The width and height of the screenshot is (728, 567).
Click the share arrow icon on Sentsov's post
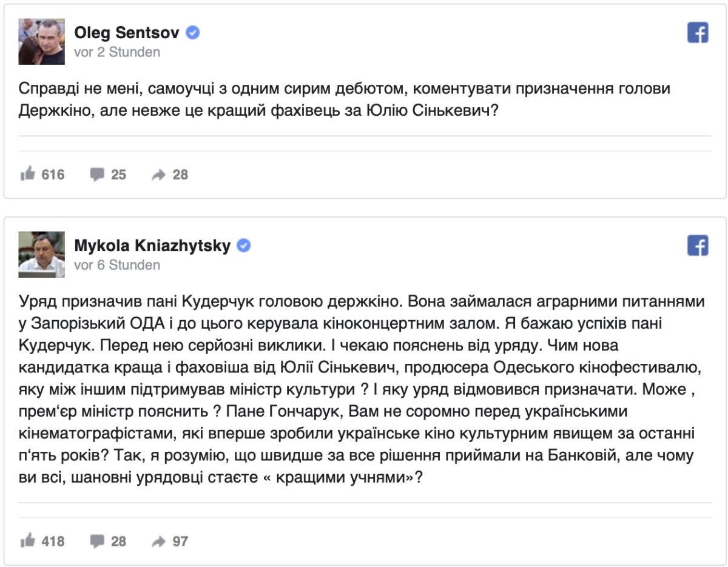tap(158, 175)
